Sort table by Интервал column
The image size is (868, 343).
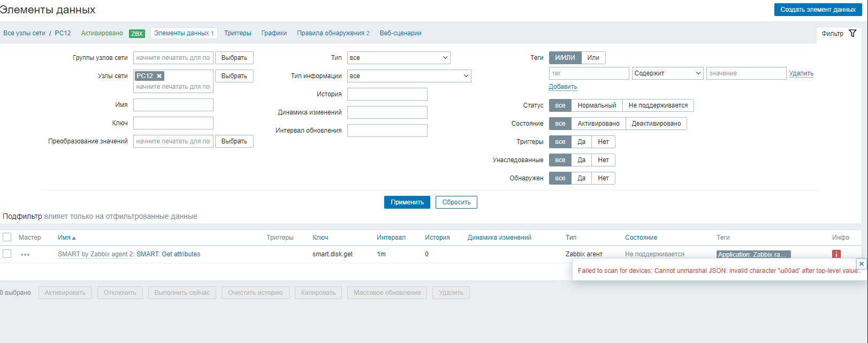click(x=391, y=238)
